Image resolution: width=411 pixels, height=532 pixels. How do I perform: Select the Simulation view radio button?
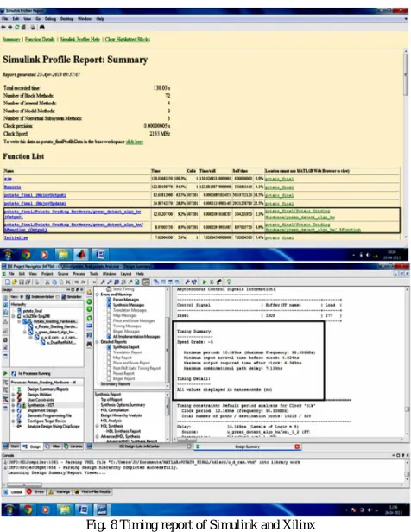[58, 296]
